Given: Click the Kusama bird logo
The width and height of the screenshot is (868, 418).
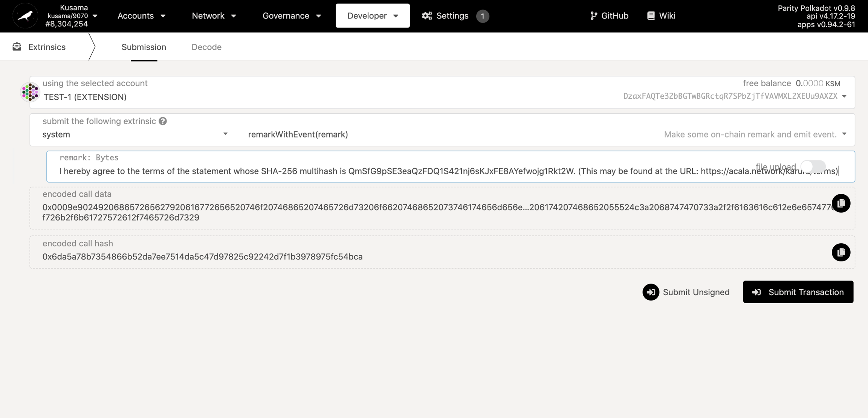Looking at the screenshot, I should pos(25,16).
